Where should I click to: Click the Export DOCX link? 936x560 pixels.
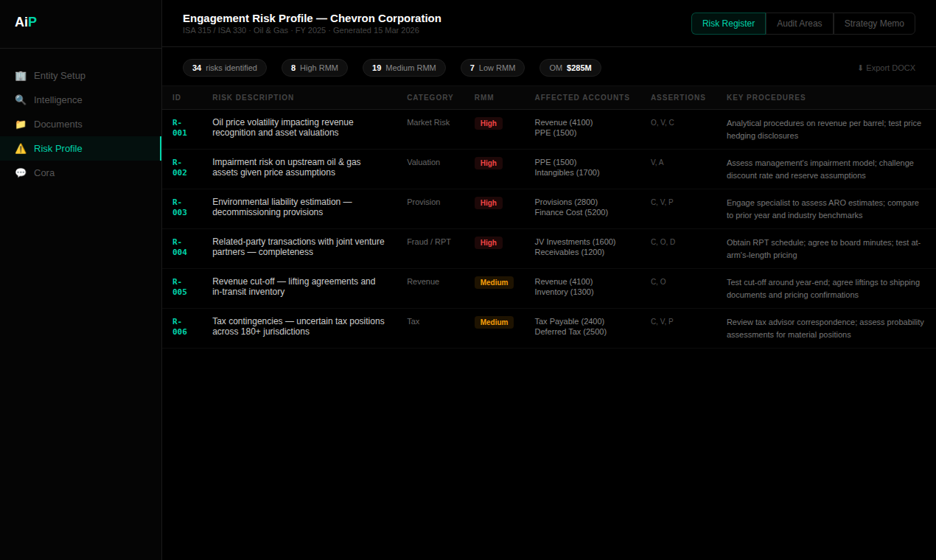(x=890, y=68)
